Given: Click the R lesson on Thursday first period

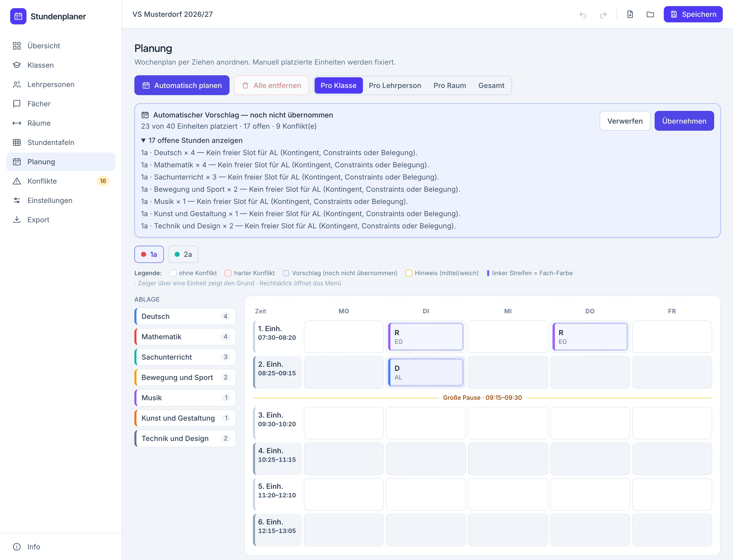Looking at the screenshot, I should 590,337.
